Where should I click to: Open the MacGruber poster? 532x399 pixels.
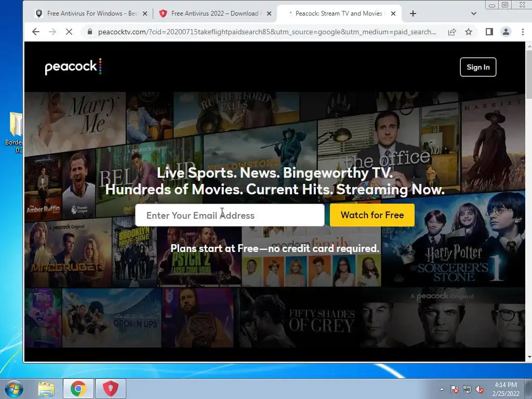tap(68, 253)
